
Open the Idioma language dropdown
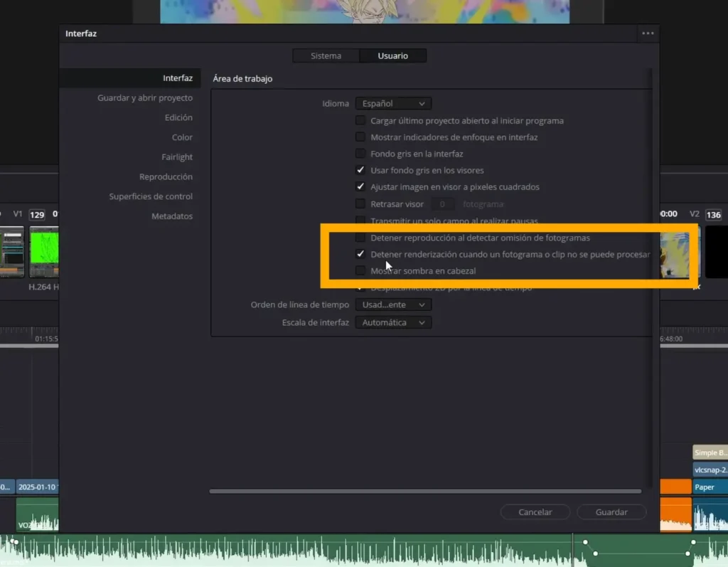[392, 104]
